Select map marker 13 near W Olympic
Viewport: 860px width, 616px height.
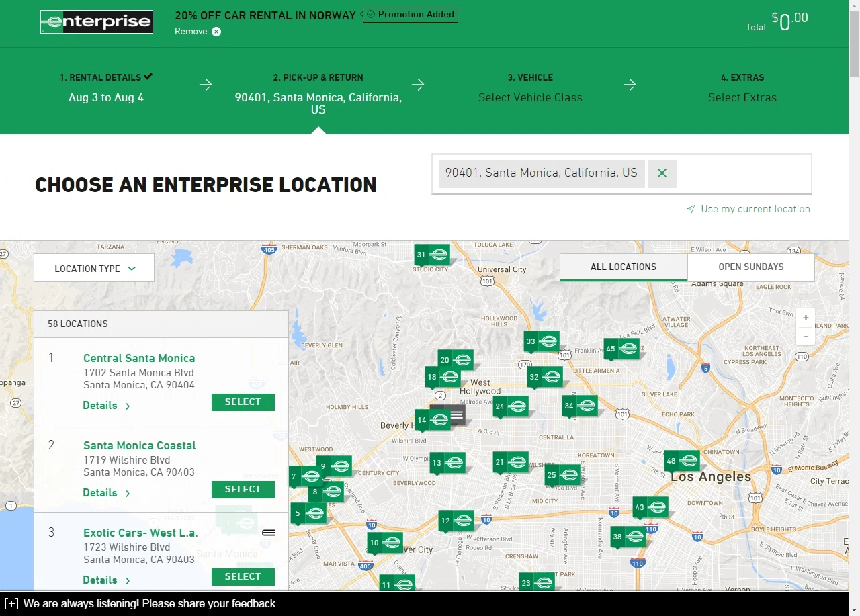coord(447,463)
